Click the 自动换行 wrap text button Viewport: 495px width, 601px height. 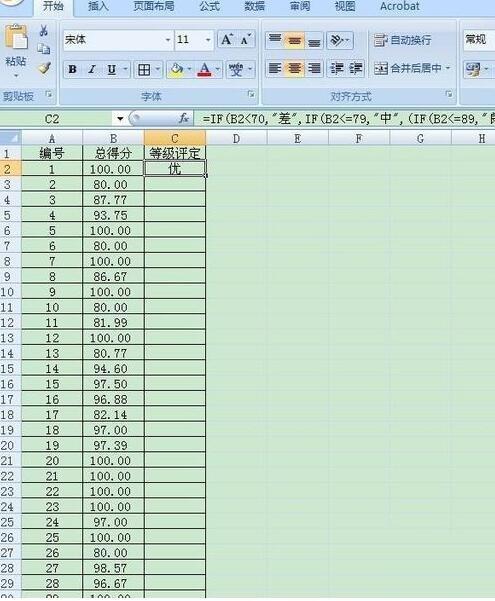point(403,40)
